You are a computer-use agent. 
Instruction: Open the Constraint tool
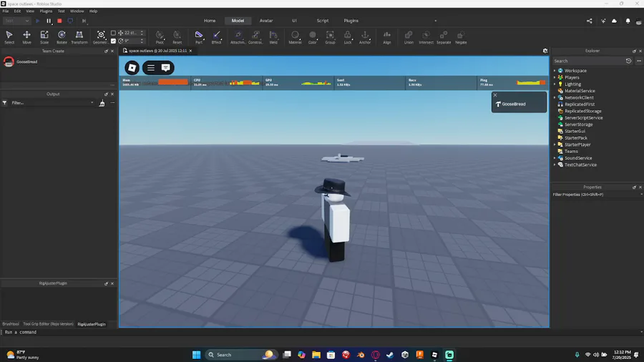(255, 37)
